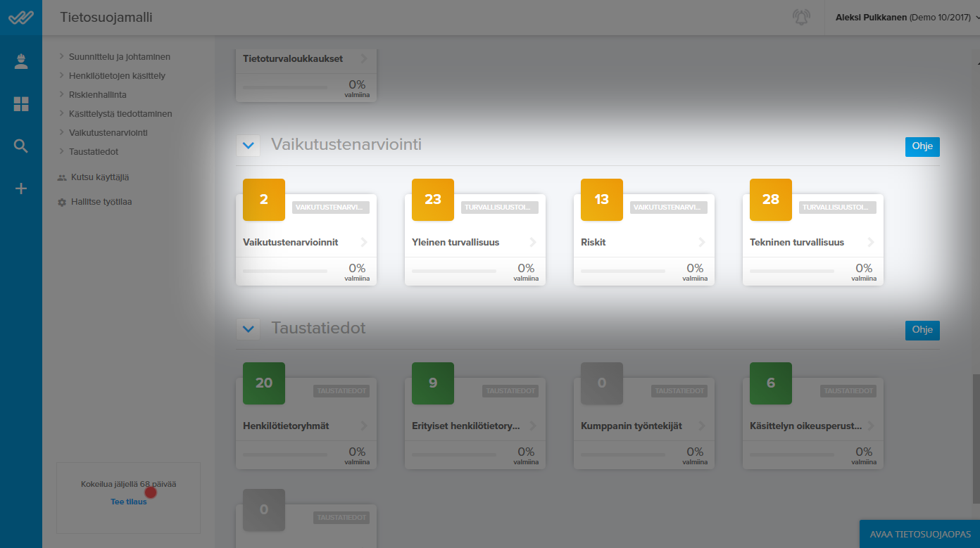
Task: Collapse the Taustatiedot section
Action: point(248,329)
